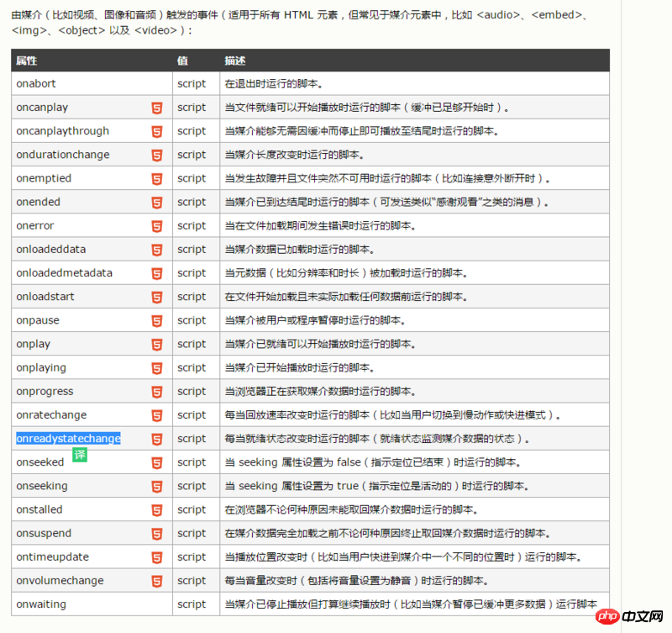Click the highlighted onreadystatechange text
This screenshot has height=633, width=672.
click(68, 438)
